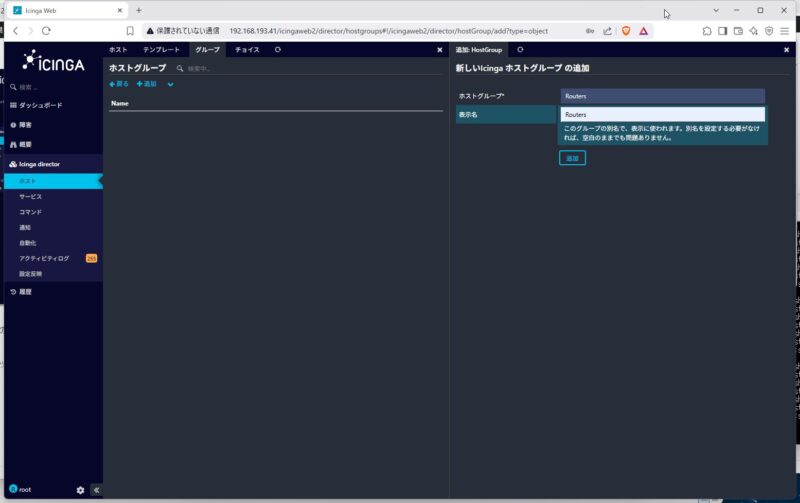Click the 戻る back link
The image size is (800, 503).
[119, 84]
